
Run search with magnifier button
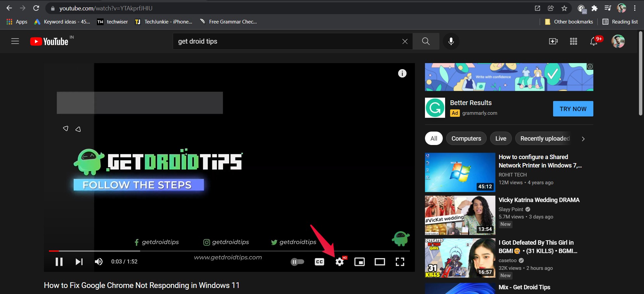pyautogui.click(x=426, y=41)
